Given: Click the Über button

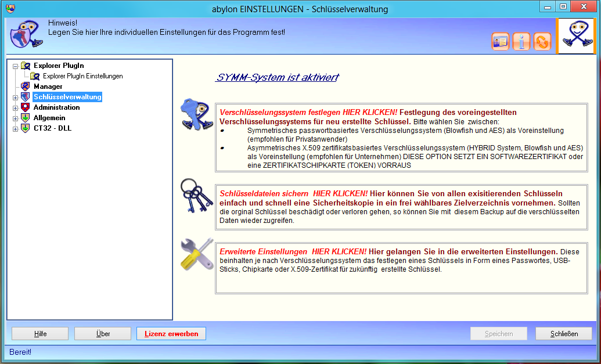Looking at the screenshot, I should [x=103, y=334].
